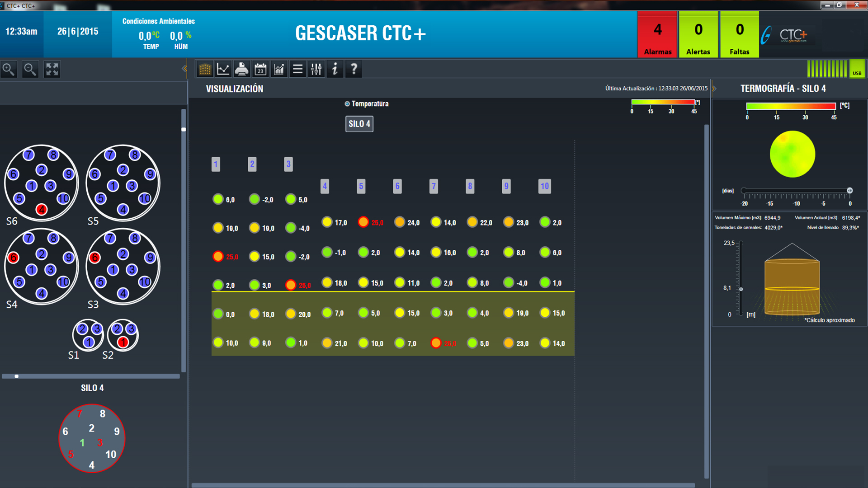Click the thermography heat map circle
The image size is (868, 488).
(793, 154)
